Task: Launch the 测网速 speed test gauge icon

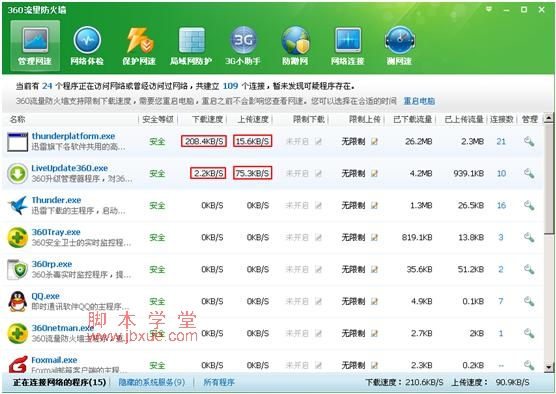Action: [x=400, y=40]
